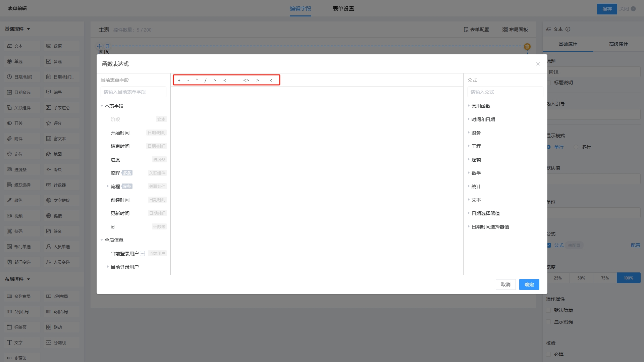The width and height of the screenshot is (644, 362).
Task: Select the 人员单选 person icon
Action: pos(49,247)
